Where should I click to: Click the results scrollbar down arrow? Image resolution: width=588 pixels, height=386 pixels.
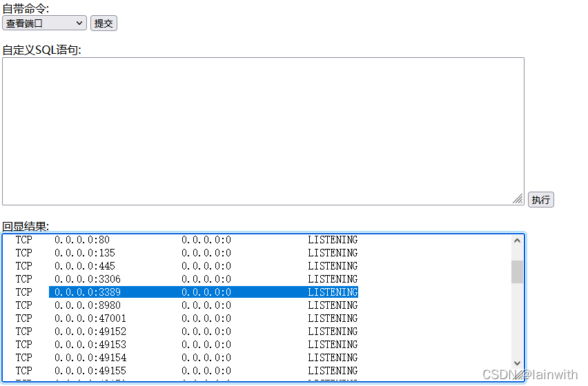(517, 363)
